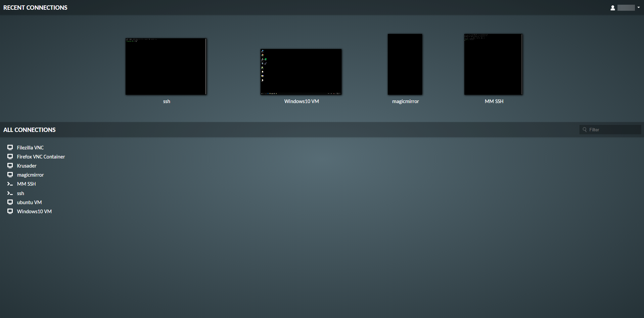Screen dimensions: 644x318
Task: Connect to Firefox VNC Container
Action: (41, 157)
